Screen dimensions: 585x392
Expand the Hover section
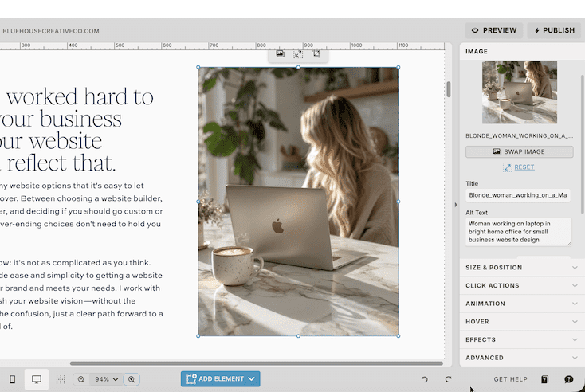click(522, 322)
